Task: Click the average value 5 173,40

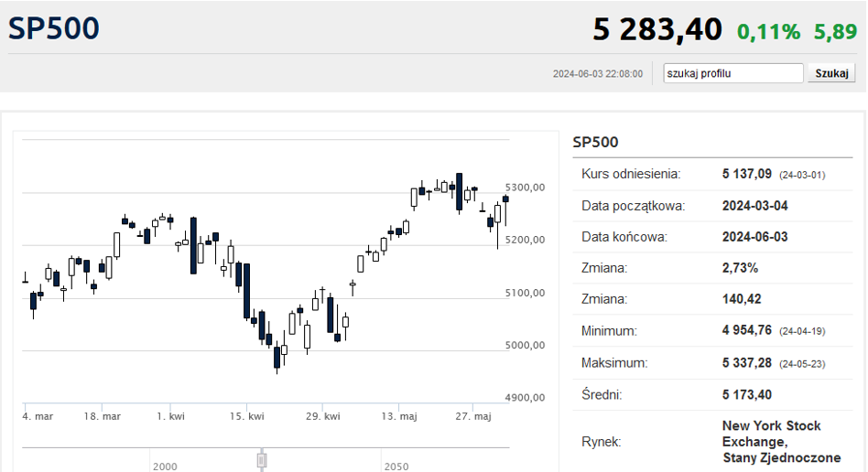Action: point(747,394)
